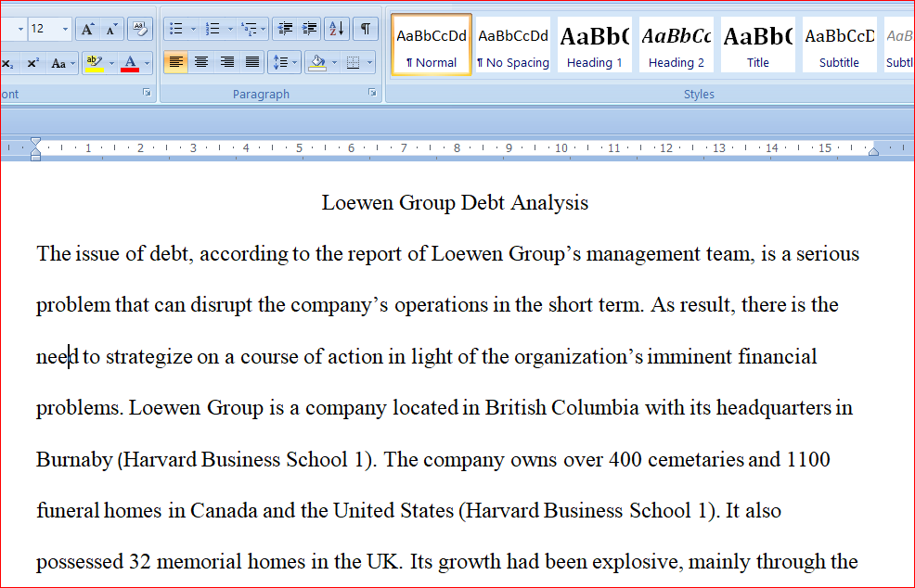This screenshot has width=915, height=588.
Task: Open the Borders dropdown arrow
Action: coord(370,62)
